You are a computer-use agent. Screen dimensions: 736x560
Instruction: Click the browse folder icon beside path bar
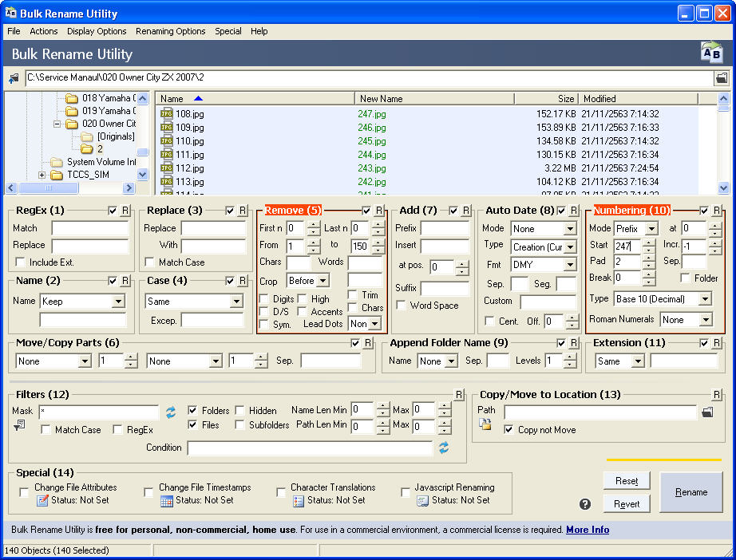tap(722, 78)
